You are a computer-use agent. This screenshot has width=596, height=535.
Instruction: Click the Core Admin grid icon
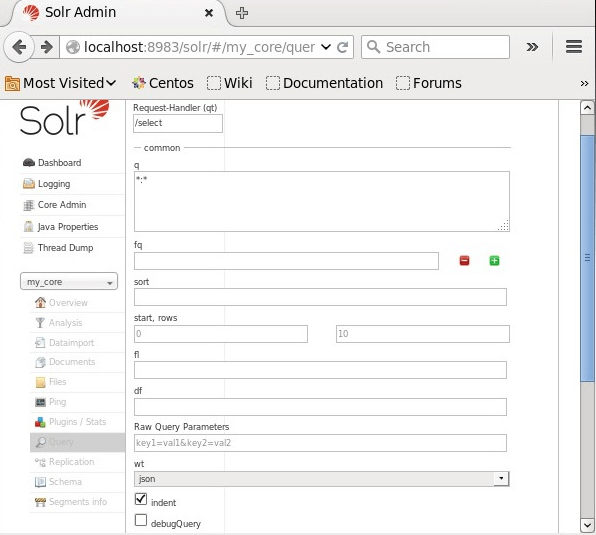pos(29,205)
